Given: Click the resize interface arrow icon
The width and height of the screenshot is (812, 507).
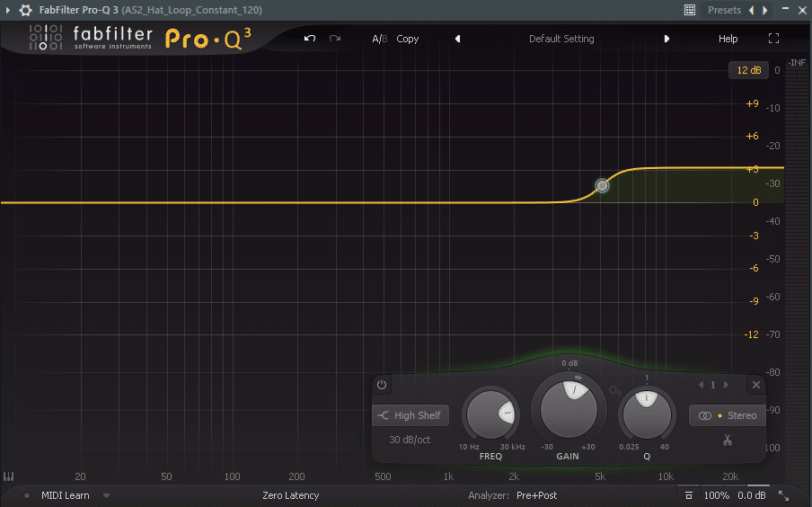Looking at the screenshot, I should pos(784,495).
